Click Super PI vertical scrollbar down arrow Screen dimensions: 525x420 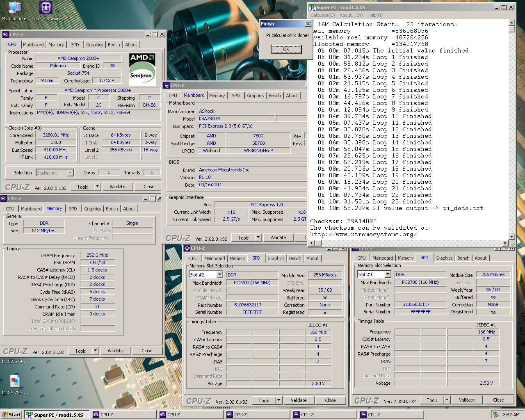click(x=511, y=237)
